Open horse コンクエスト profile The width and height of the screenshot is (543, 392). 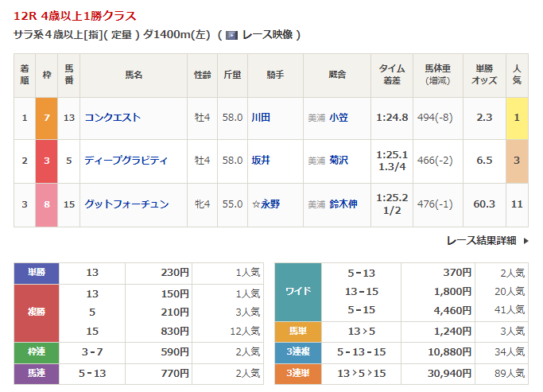pyautogui.click(x=112, y=118)
